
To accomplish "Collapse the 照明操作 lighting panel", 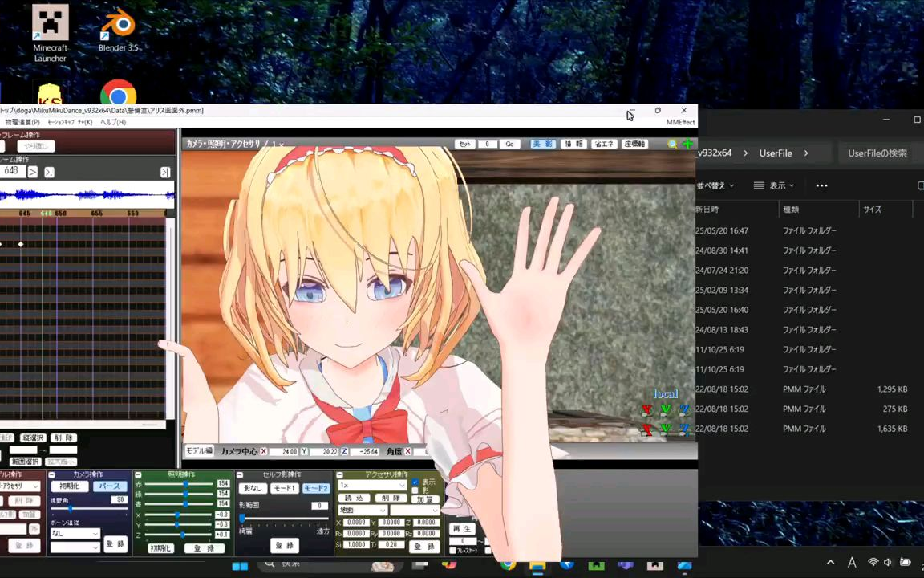I will click(138, 474).
